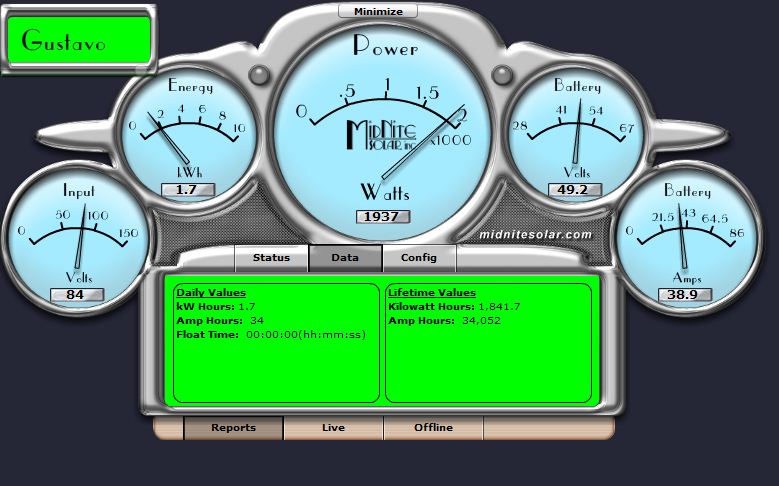
Task: Click the daily Amp Hours: 34 line
Action: [220, 321]
